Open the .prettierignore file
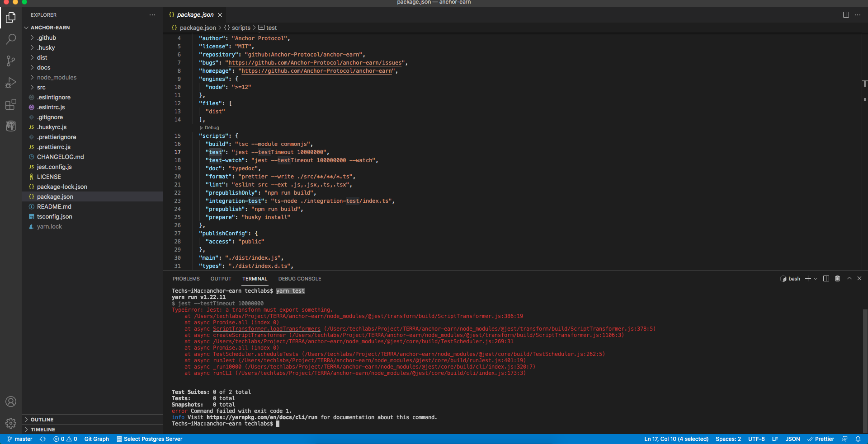 click(92, 137)
